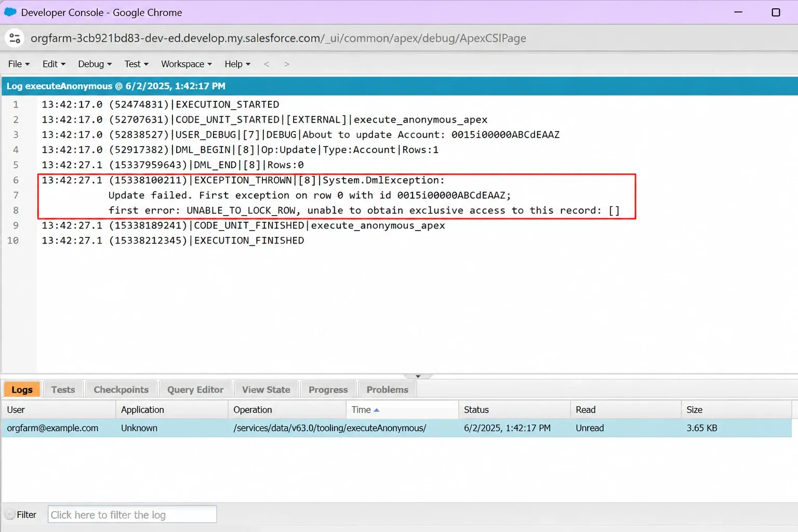This screenshot has height=532, width=798.
Task: Click the CODE_UNIT_STARTED log line
Action: tap(264, 119)
